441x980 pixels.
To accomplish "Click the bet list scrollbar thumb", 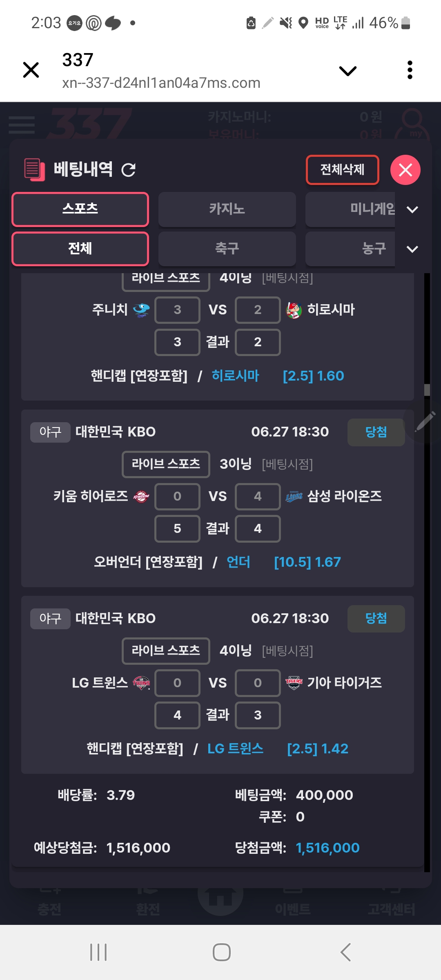I will (x=427, y=390).
